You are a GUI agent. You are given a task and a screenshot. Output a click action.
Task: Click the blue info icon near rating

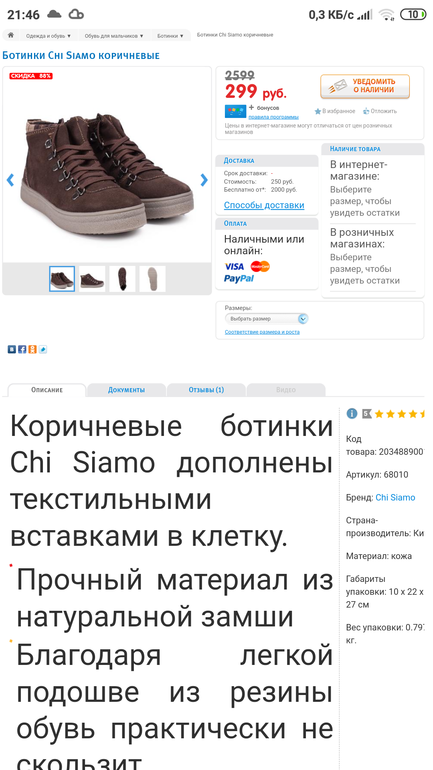tap(352, 413)
